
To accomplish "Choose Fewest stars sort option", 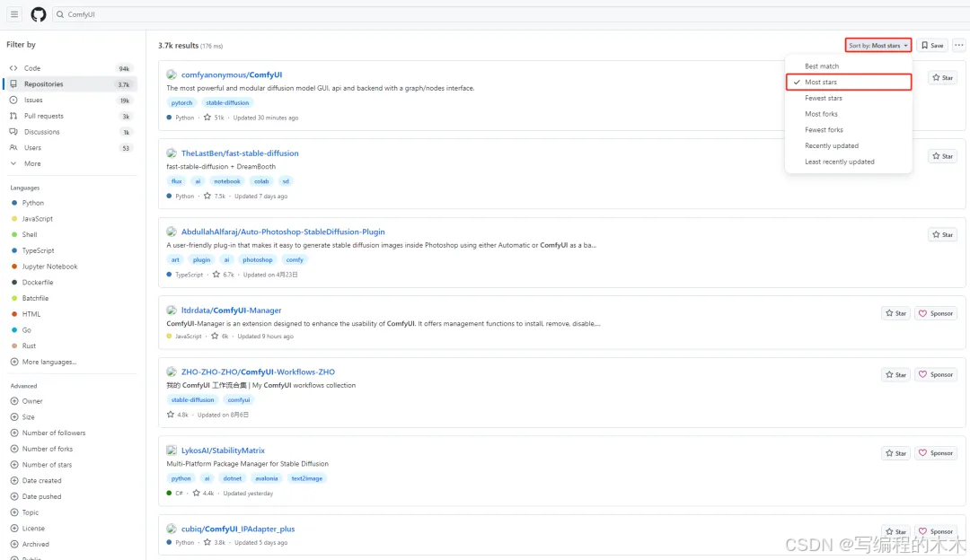I will click(849, 99).
